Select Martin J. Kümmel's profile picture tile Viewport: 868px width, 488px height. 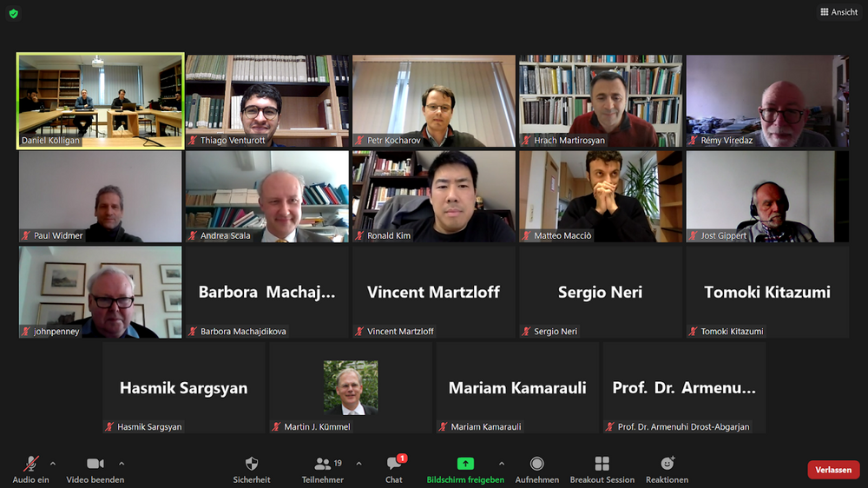(351, 388)
